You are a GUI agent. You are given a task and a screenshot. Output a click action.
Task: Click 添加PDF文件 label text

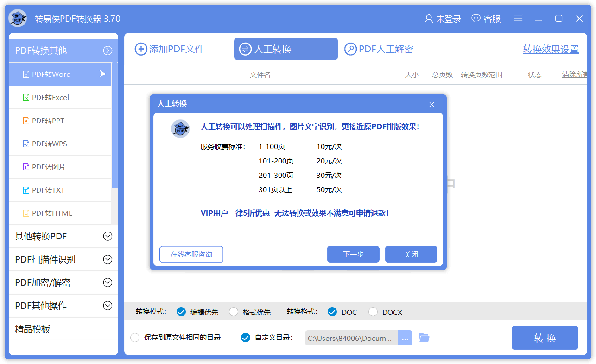[x=177, y=49]
